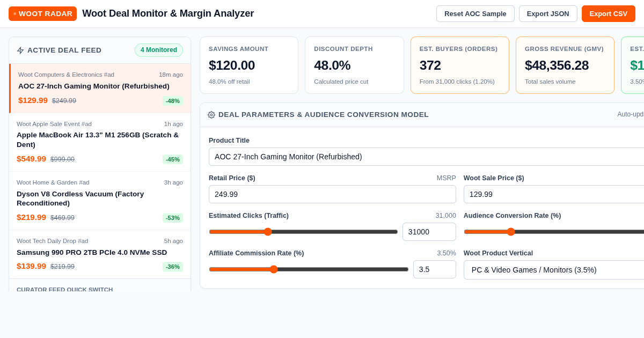Export data as CSV
Image resolution: width=644 pixels, height=338 pixels.
click(x=609, y=13)
